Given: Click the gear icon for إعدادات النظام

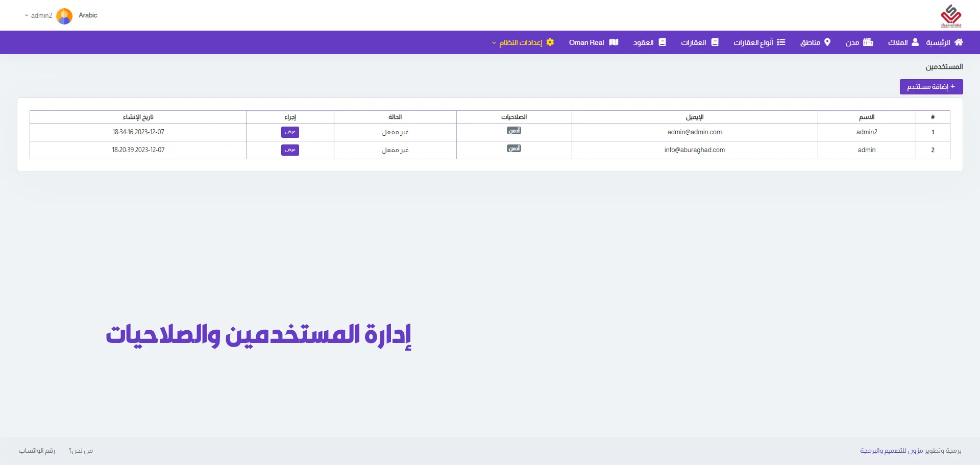Looking at the screenshot, I should click(x=550, y=42).
